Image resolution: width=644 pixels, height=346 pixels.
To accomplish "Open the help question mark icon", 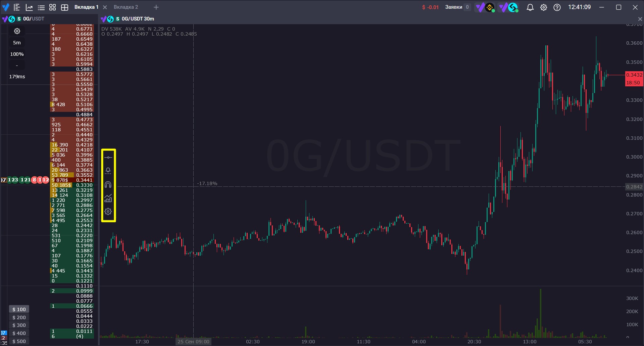I will [x=557, y=7].
